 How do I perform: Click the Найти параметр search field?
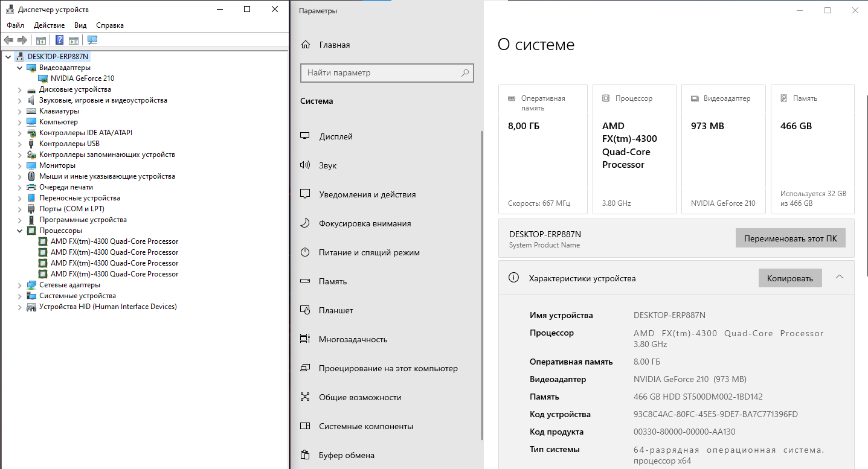point(387,73)
